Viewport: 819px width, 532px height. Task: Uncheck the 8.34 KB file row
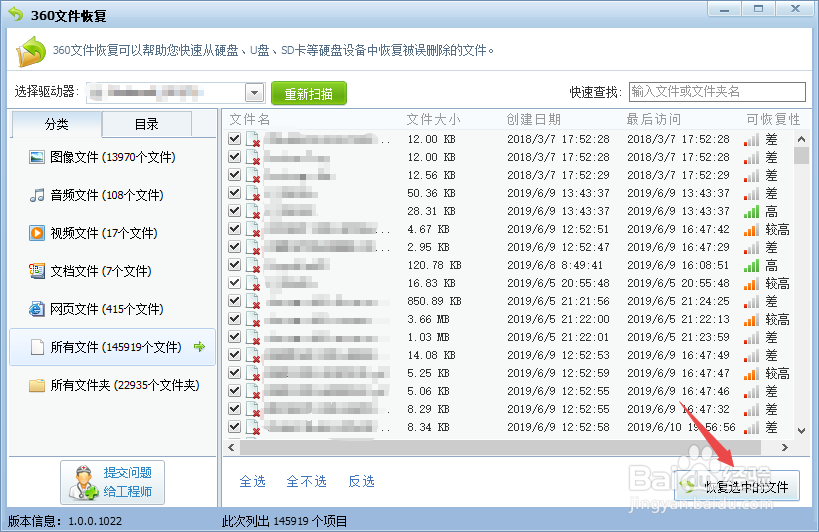click(235, 427)
